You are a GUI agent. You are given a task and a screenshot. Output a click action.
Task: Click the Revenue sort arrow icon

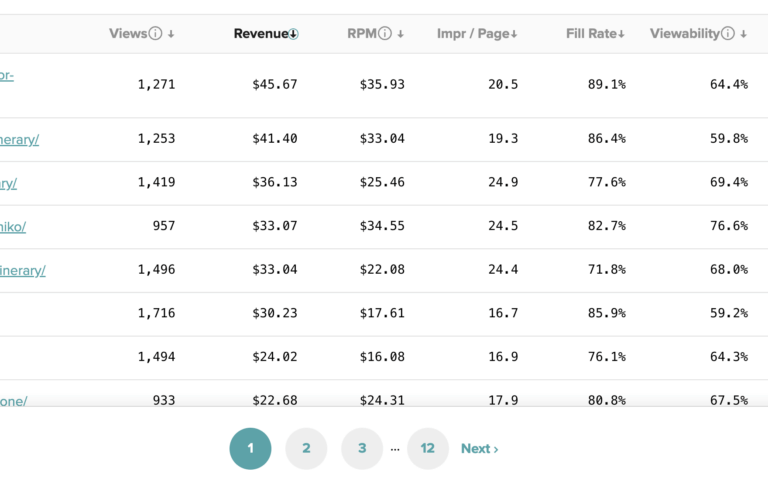[293, 34]
